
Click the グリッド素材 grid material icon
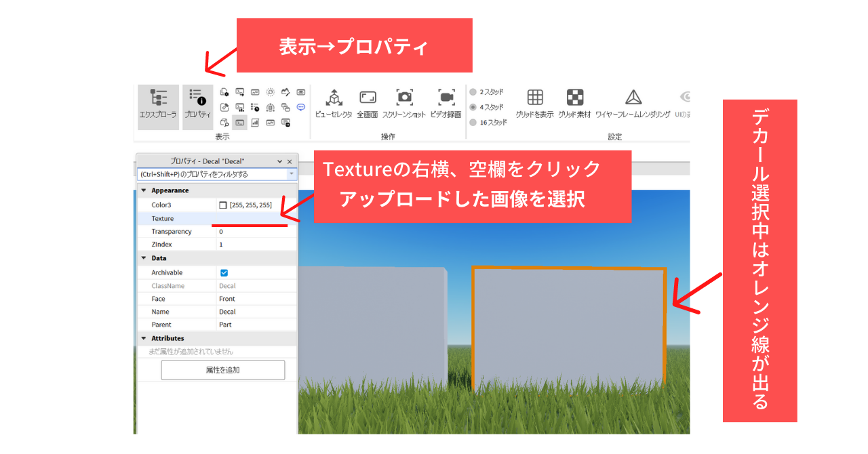[x=575, y=104]
